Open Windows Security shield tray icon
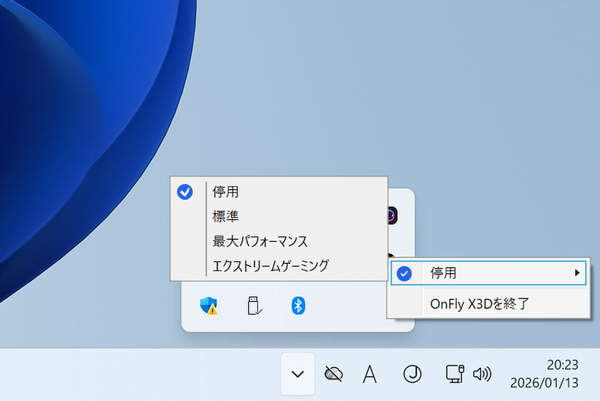The height and width of the screenshot is (401, 600). (x=209, y=306)
